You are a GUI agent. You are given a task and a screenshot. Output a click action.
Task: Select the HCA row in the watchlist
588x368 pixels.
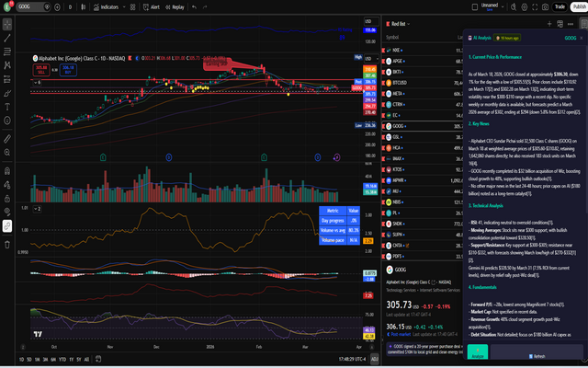coord(423,148)
